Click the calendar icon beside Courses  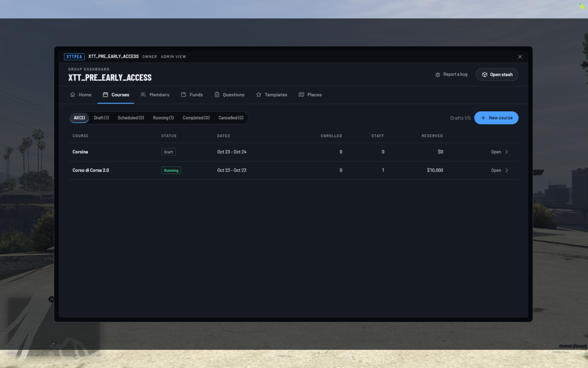click(x=105, y=95)
